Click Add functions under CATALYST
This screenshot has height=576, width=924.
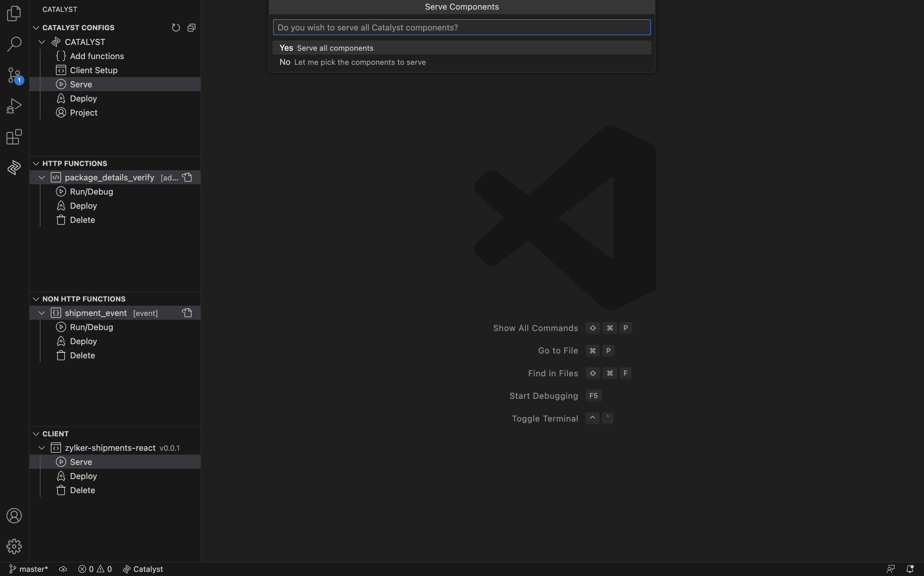coord(115,56)
